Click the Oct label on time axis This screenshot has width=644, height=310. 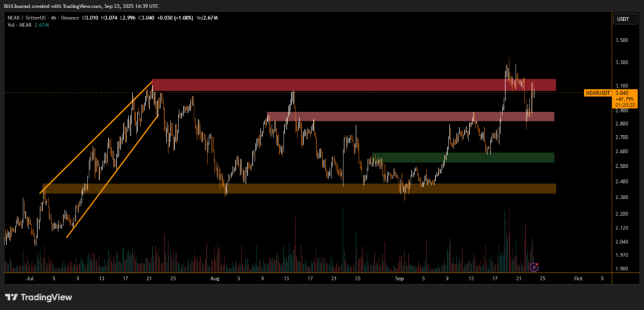pos(578,277)
